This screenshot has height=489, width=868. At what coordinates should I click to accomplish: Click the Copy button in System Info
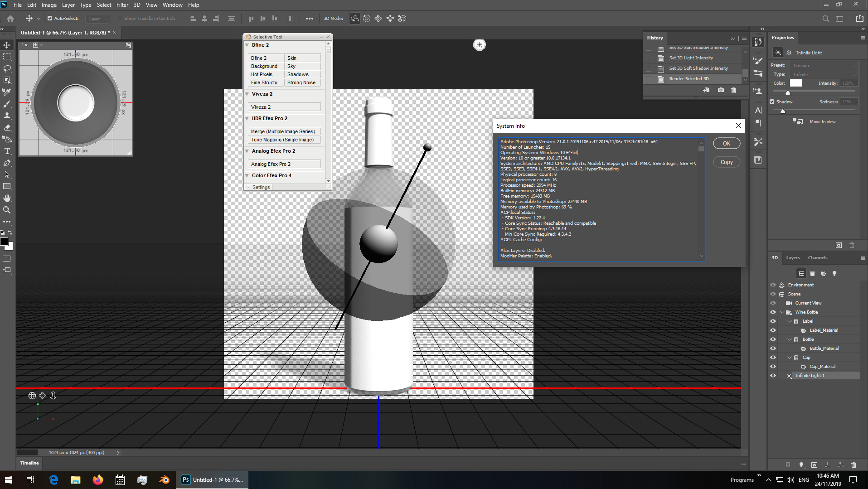[726, 162]
